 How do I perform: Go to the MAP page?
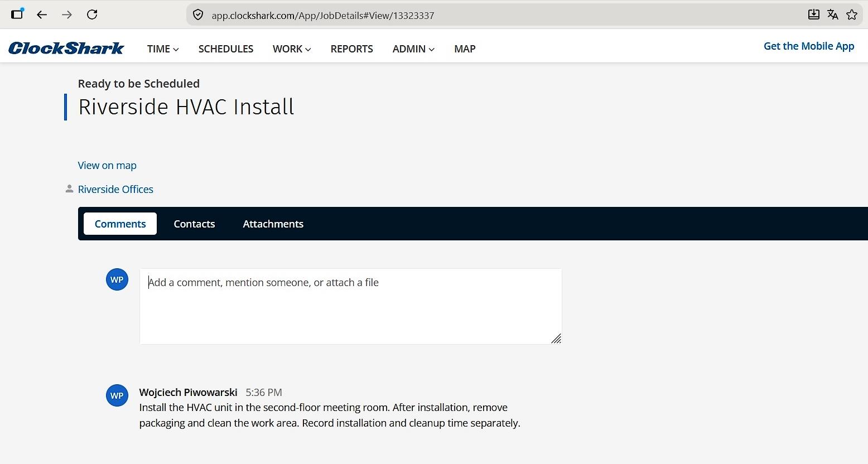(x=465, y=49)
